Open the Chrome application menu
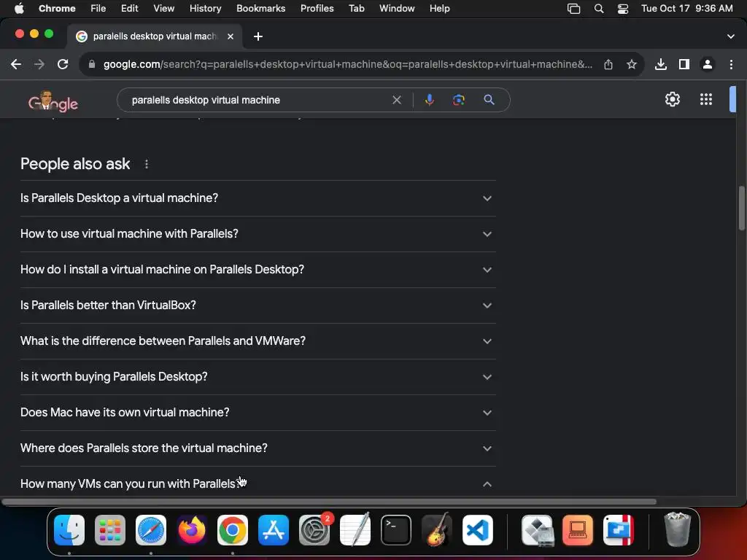Image resolution: width=747 pixels, height=560 pixels. pos(57,9)
